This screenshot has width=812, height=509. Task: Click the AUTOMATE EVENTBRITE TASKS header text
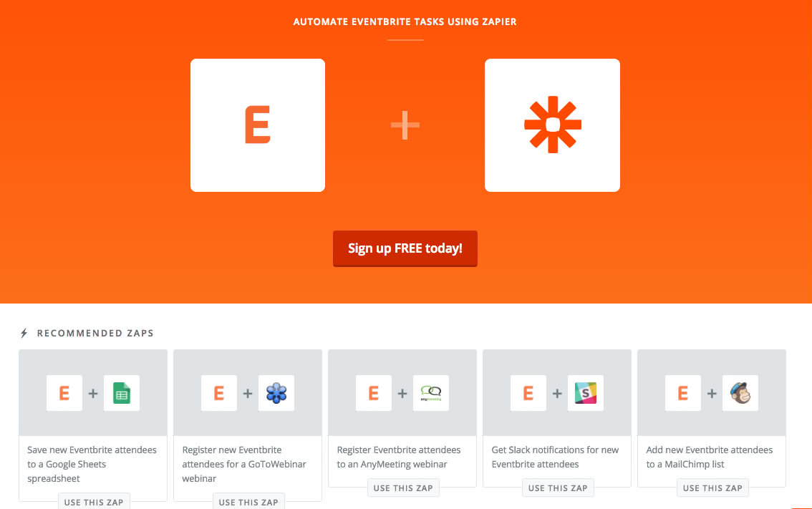click(405, 21)
